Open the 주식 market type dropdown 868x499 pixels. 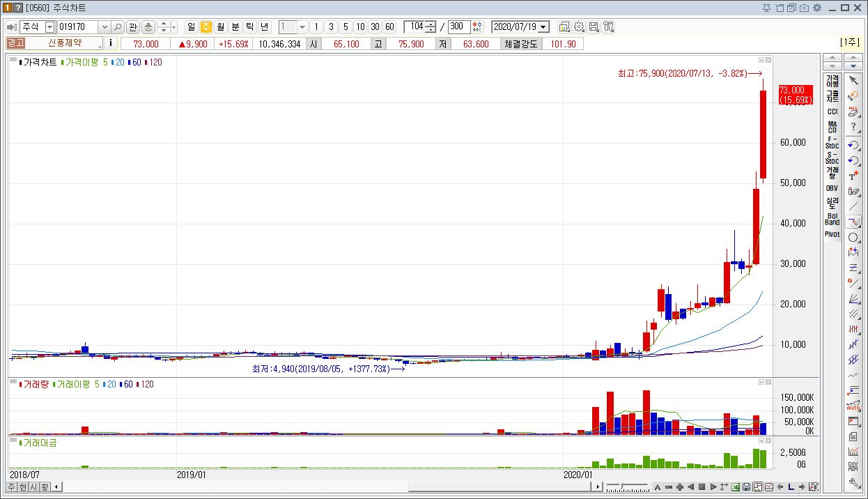[x=49, y=26]
